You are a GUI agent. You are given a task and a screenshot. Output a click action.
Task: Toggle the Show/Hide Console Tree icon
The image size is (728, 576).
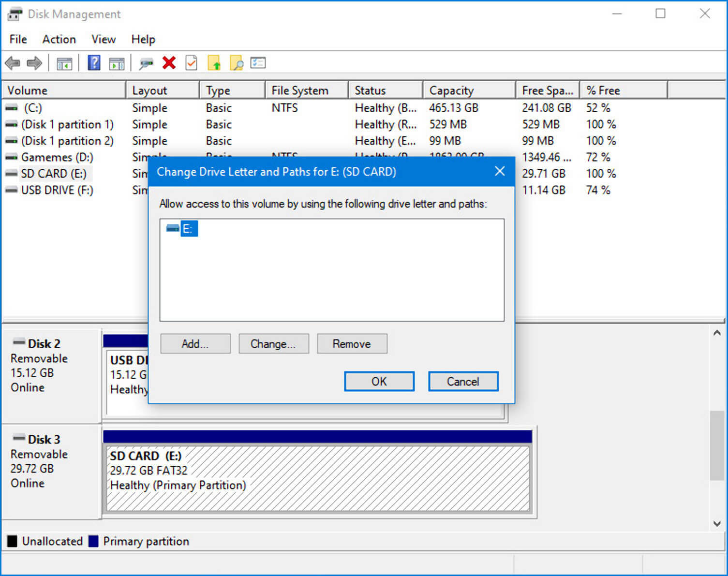tap(64, 63)
